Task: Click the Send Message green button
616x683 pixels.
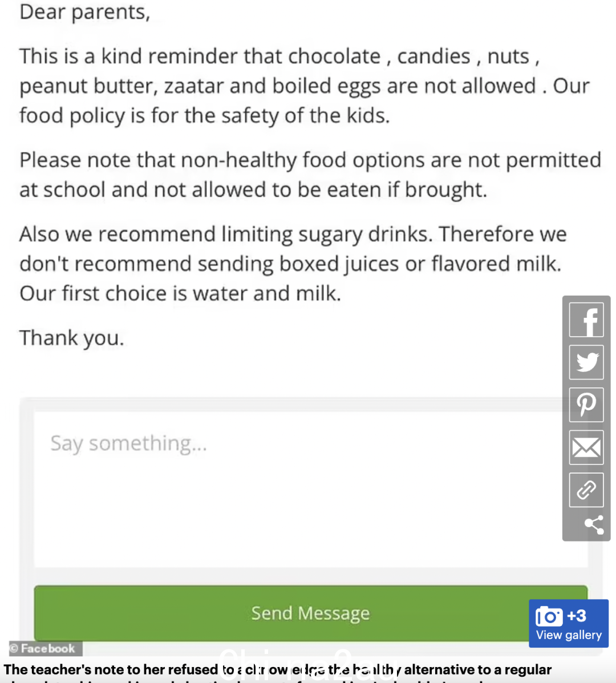Action: (311, 613)
